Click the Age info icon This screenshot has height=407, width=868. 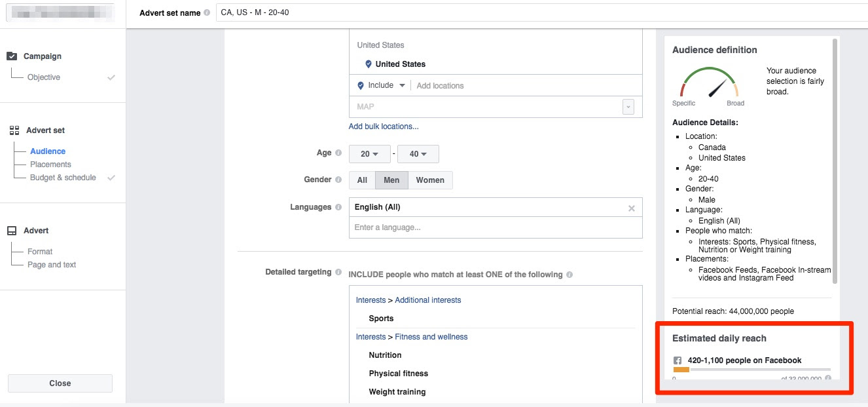[338, 153]
